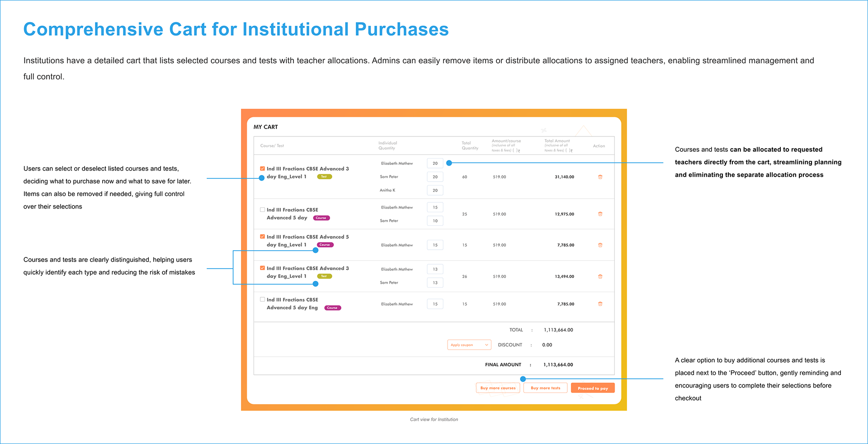Select the Ind III Fractions CBSE Advanced 5 day checkbox
868x444 pixels.
pos(262,210)
